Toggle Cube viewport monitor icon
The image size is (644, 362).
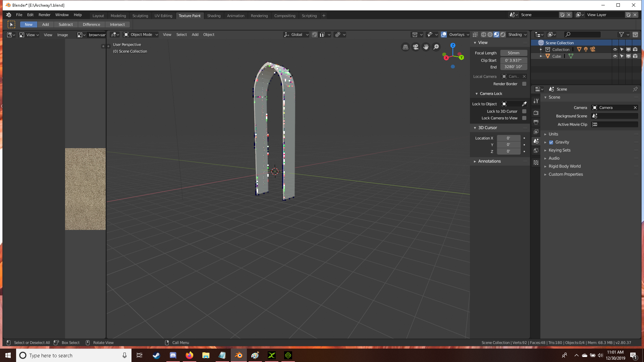coord(628,56)
